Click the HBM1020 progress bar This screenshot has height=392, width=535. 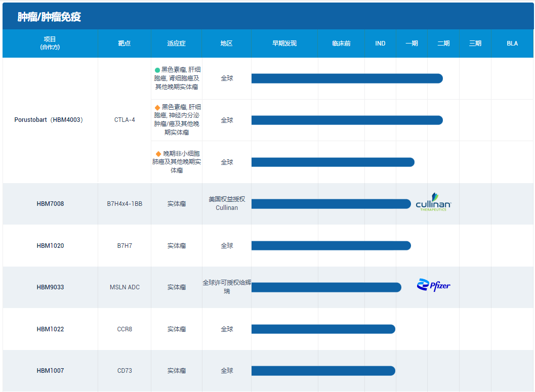331,246
